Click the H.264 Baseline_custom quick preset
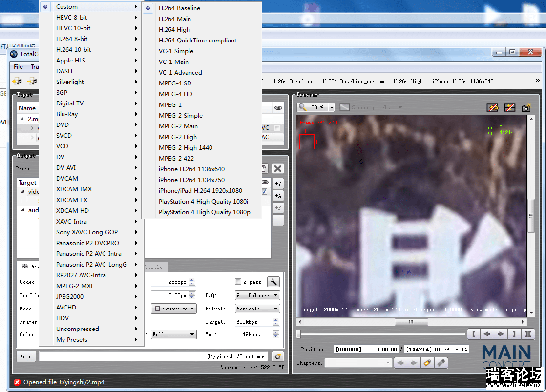The width and height of the screenshot is (546, 392). pyautogui.click(x=353, y=81)
